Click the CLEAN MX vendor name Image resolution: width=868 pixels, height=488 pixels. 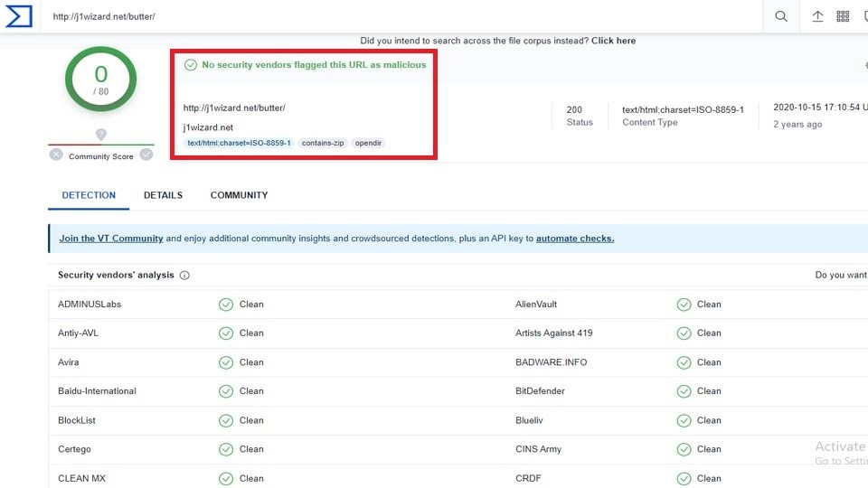[x=81, y=479]
